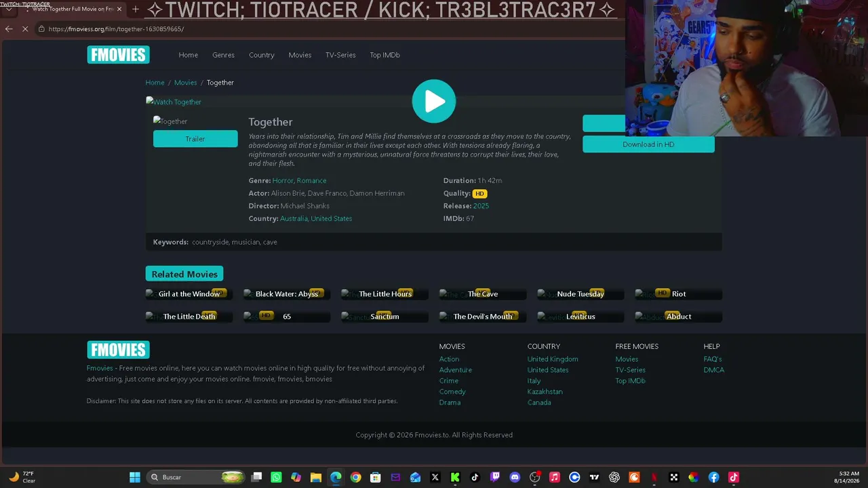Open a new browser tab with the plus button
The image size is (868, 488).
136,9
